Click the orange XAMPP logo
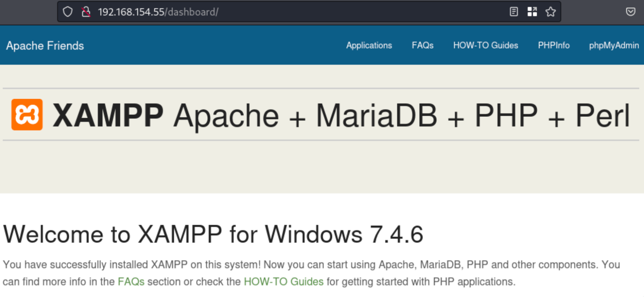644x297 pixels. tap(27, 114)
